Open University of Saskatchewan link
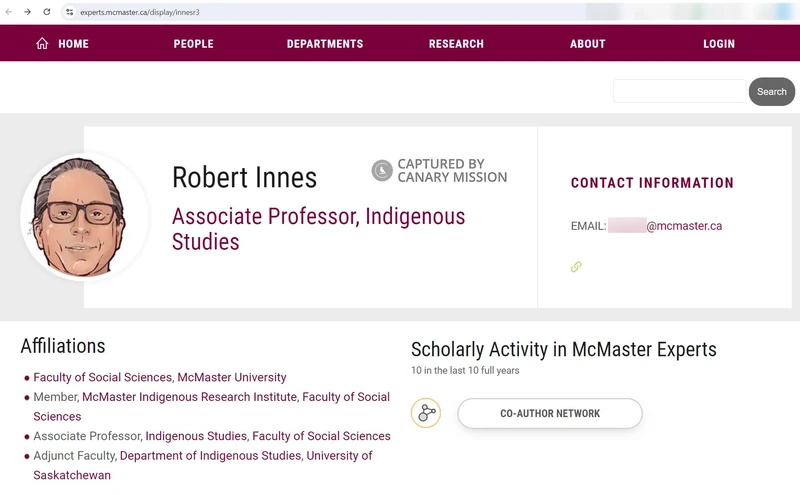 point(203,465)
